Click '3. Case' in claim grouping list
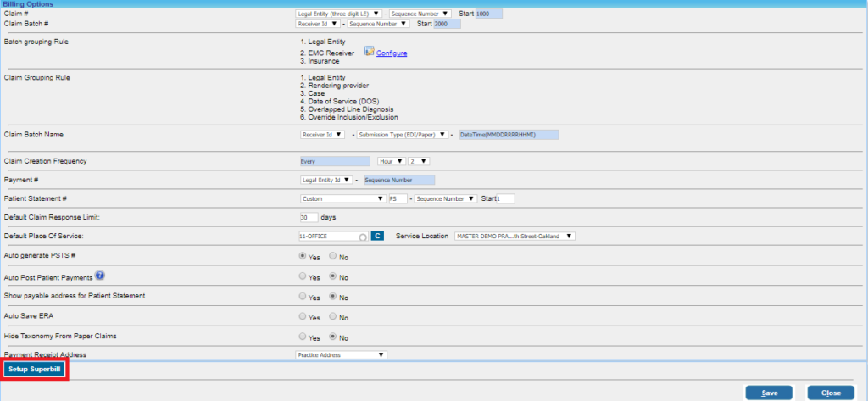 coord(312,93)
